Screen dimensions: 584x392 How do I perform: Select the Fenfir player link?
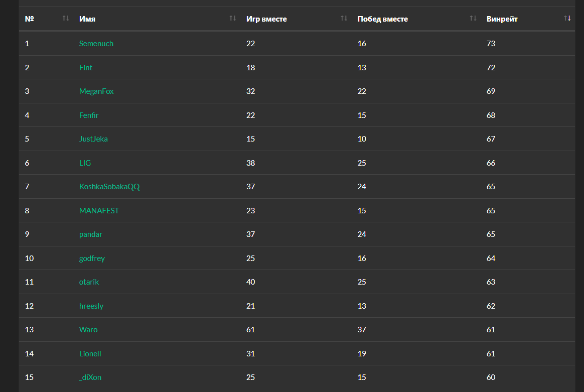pos(89,115)
